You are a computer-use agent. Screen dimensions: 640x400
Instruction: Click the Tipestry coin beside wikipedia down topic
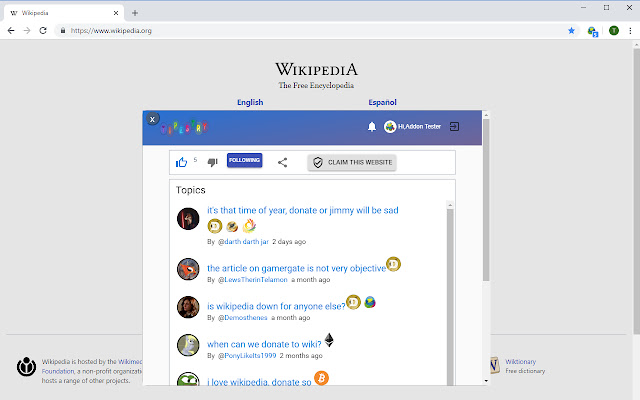[x=370, y=302]
